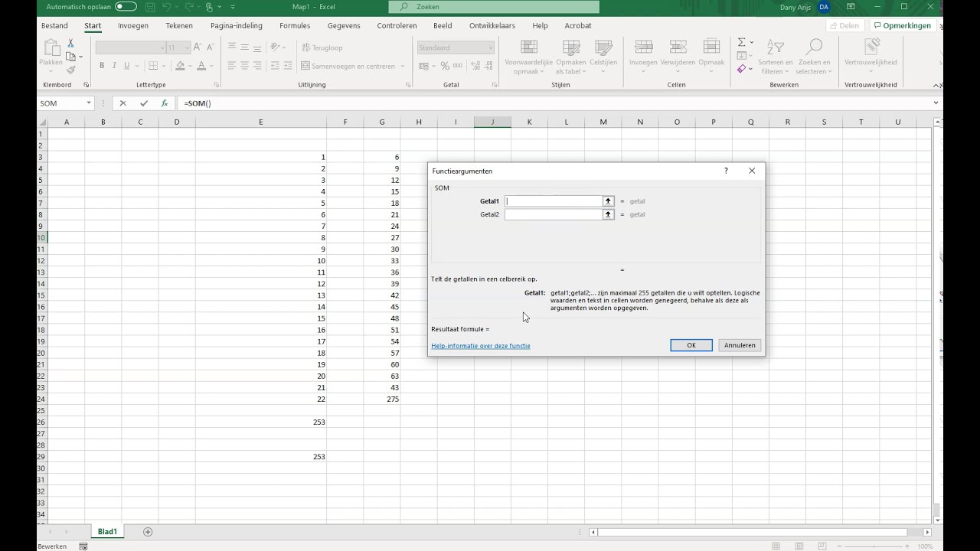Toggle Italic formatting
980x551 pixels.
[x=114, y=66]
